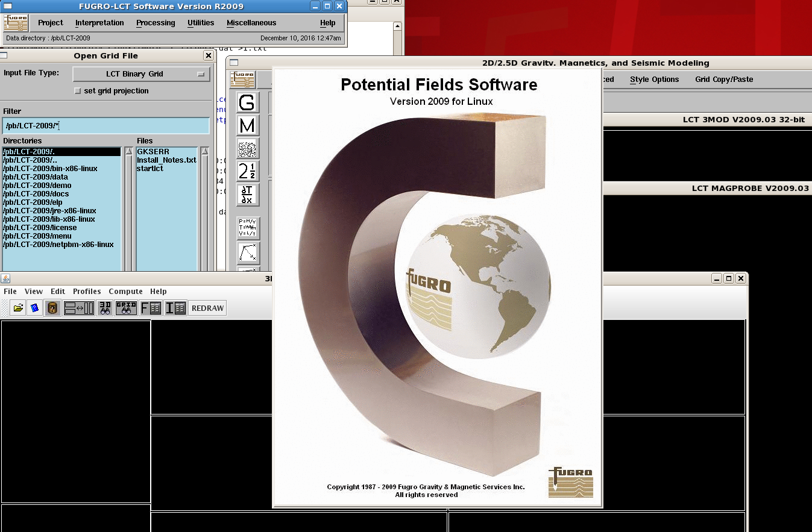
Task: Click the Java icon in 3D window title
Action: (x=5, y=278)
